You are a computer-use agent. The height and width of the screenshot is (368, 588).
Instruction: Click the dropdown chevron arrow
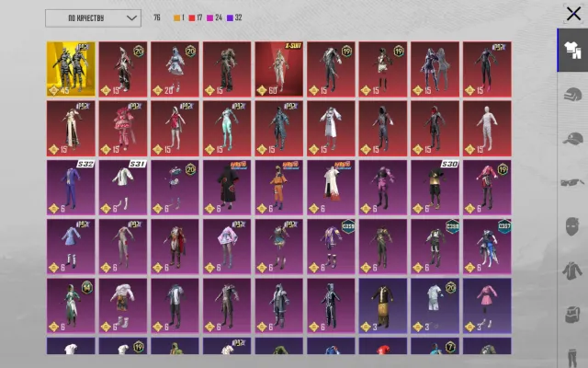131,18
